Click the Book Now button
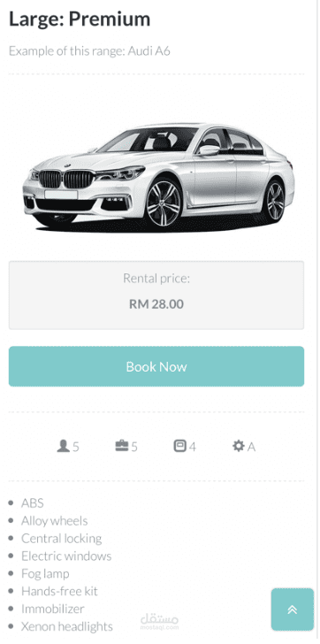Screen dimensions: 320x644 (x=156, y=366)
